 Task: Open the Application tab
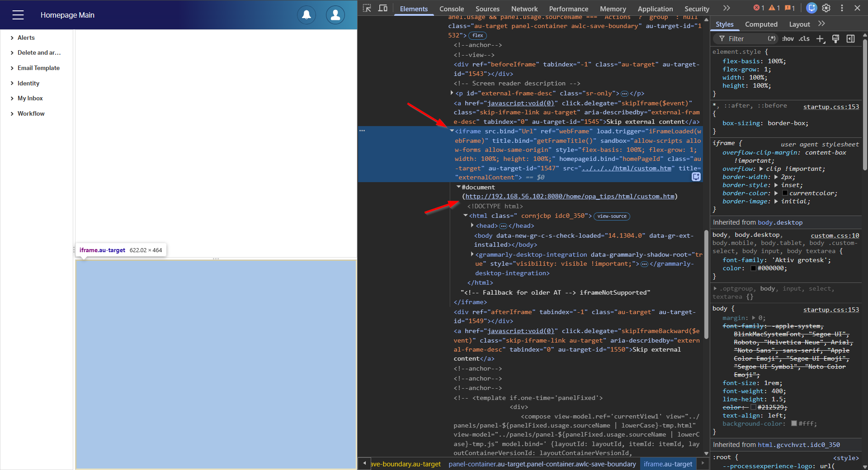[x=655, y=9]
